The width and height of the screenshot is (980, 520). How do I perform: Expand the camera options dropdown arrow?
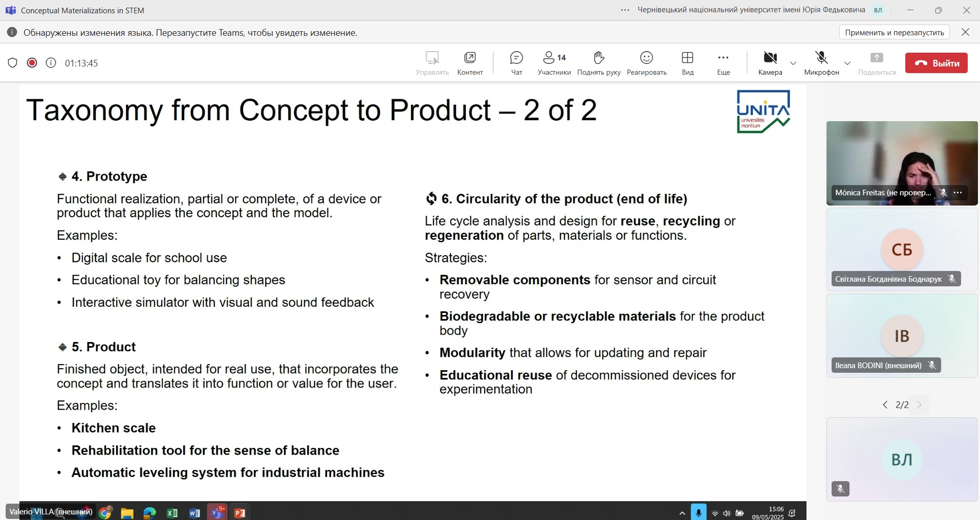coord(793,63)
